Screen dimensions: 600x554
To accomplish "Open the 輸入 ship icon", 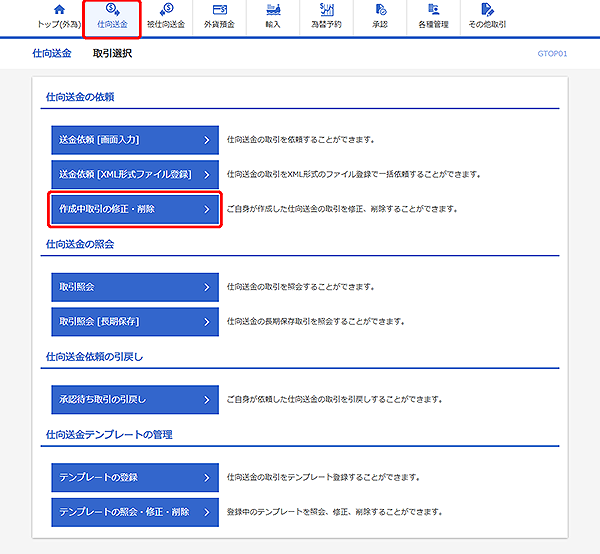I will click(x=273, y=9).
